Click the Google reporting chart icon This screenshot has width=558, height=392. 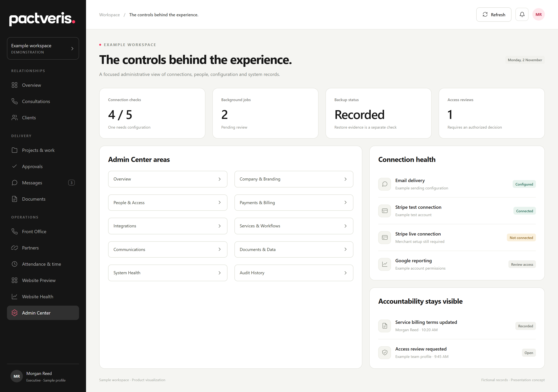[x=384, y=264]
